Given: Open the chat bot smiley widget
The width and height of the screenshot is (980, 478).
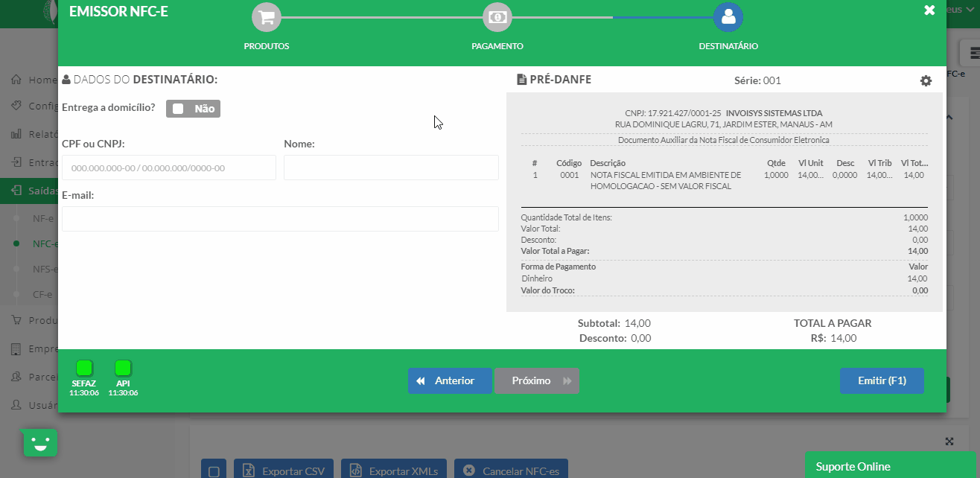Looking at the screenshot, I should click(x=40, y=442).
